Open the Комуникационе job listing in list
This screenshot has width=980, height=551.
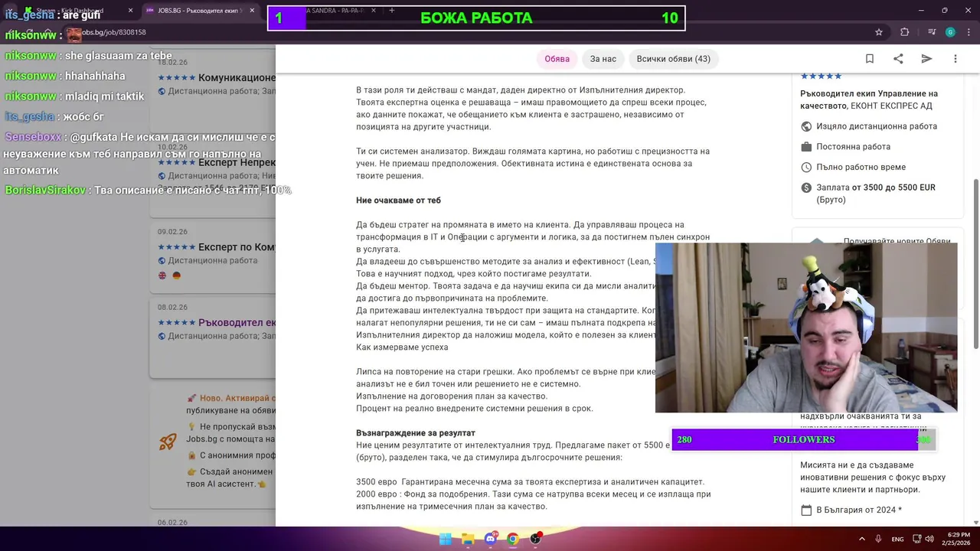click(x=237, y=78)
